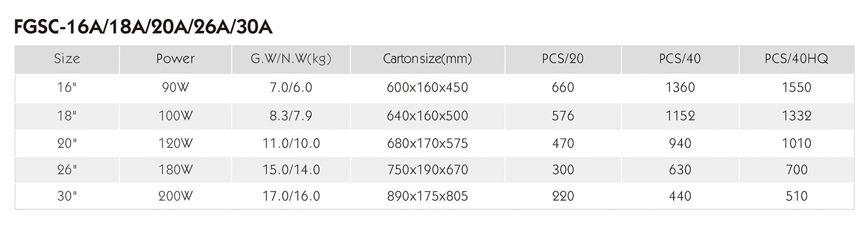Select the 890x175x805 carton size cell

pyautogui.click(x=428, y=197)
